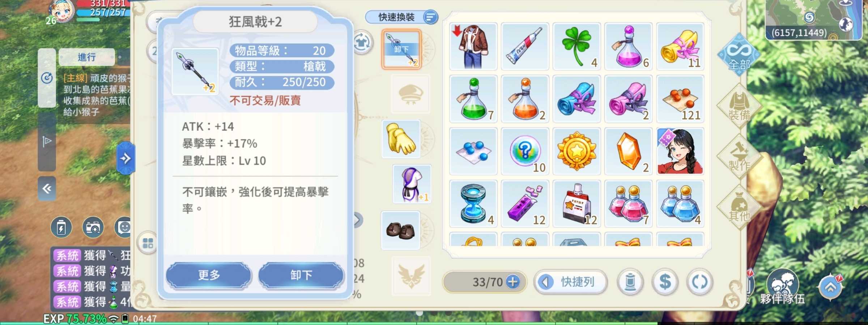
Task: Select the brown jacket inventory item
Action: coord(473,46)
